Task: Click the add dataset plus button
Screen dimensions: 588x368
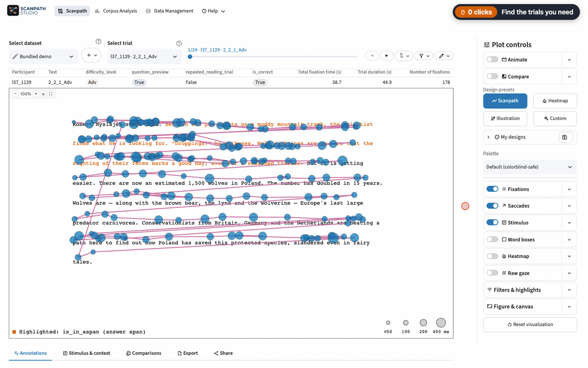Action: (x=91, y=55)
